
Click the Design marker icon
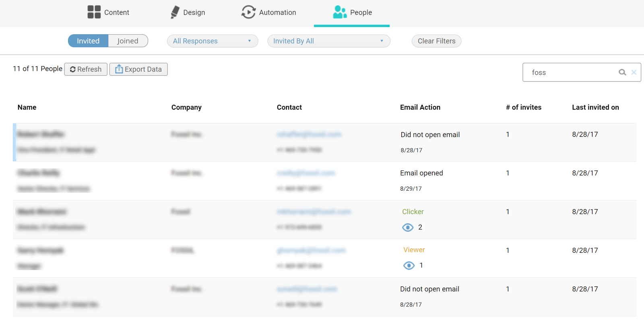coord(175,12)
